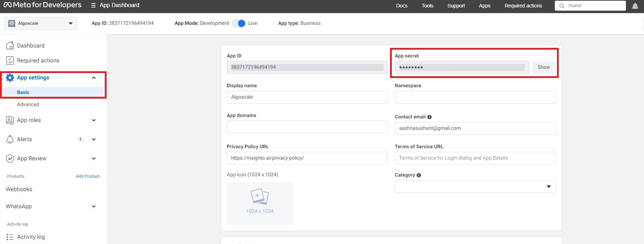The width and height of the screenshot is (644, 244).
Task: Click the notifications bell icon
Action: click(635, 6)
